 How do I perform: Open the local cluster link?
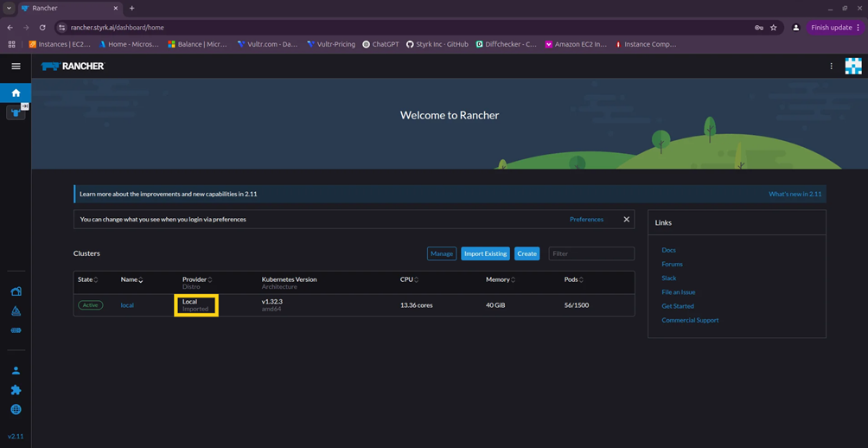127,305
